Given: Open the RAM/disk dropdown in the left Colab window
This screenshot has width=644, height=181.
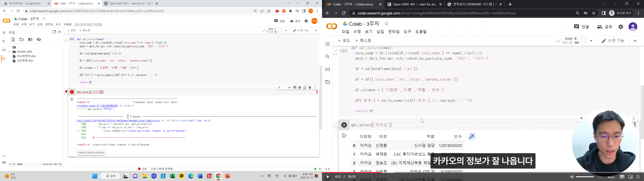Looking at the screenshot, I should [x=286, y=31].
